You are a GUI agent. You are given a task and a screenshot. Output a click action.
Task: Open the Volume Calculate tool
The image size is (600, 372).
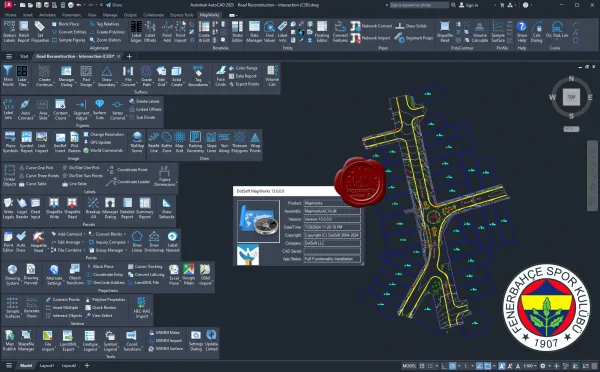(x=479, y=31)
